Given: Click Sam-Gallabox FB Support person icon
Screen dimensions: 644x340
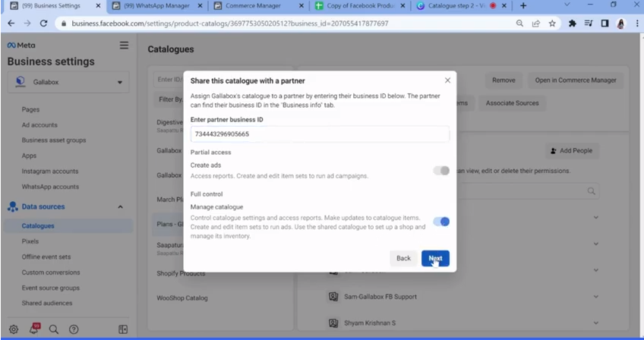Looking at the screenshot, I should pyautogui.click(x=333, y=297).
